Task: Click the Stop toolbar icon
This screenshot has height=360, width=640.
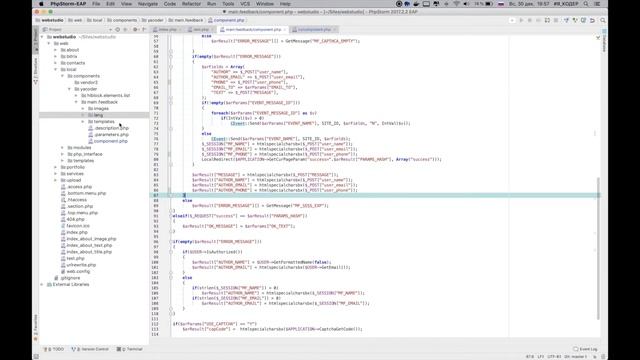Action: coord(556,20)
